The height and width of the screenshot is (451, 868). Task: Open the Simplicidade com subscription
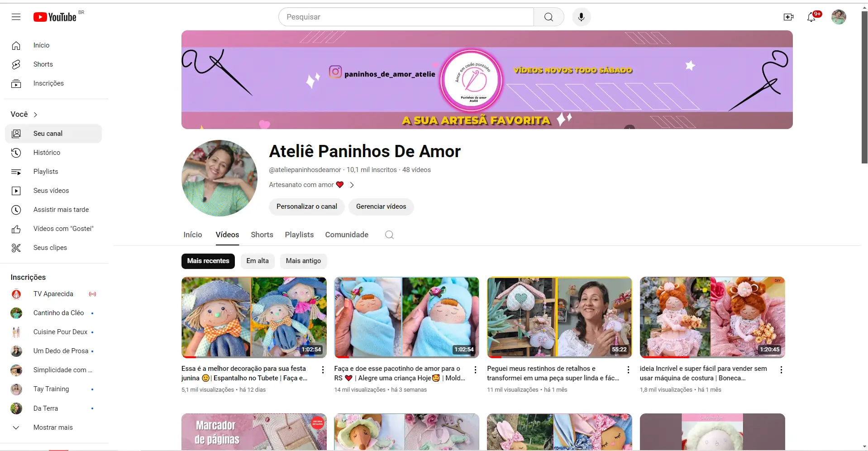pos(53,370)
